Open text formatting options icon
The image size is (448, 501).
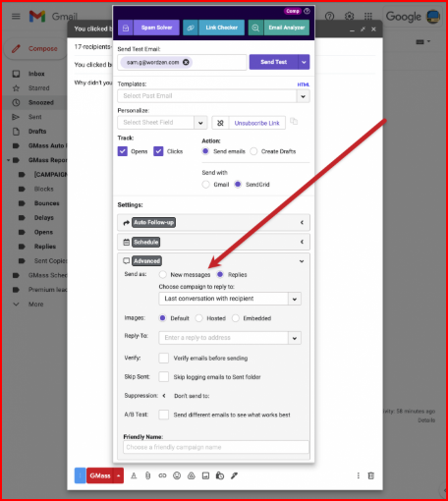pyautogui.click(x=134, y=475)
